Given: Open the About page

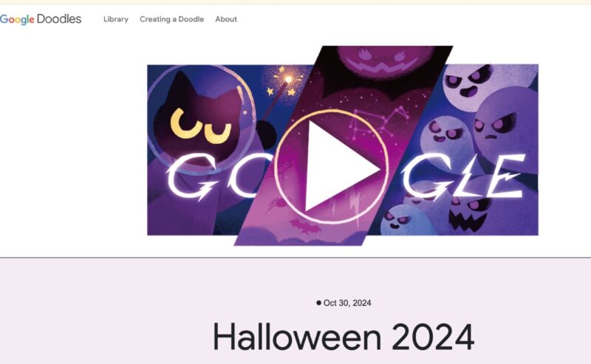Looking at the screenshot, I should (226, 19).
